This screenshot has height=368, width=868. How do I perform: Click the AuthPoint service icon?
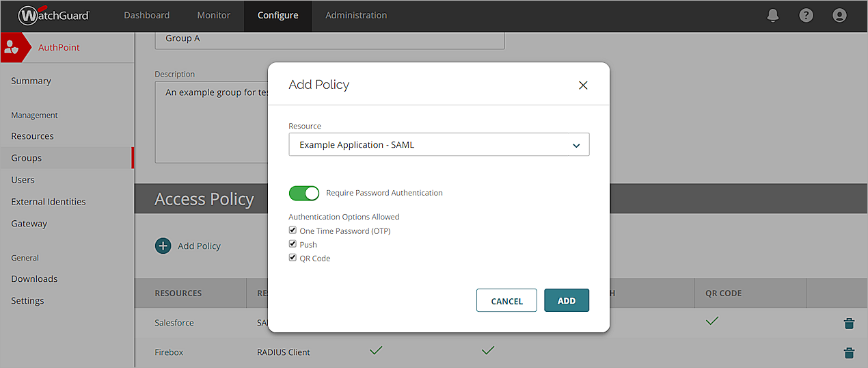[x=12, y=47]
